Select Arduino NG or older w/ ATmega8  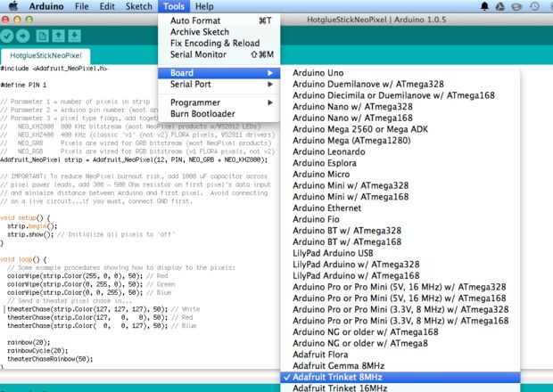click(400, 343)
